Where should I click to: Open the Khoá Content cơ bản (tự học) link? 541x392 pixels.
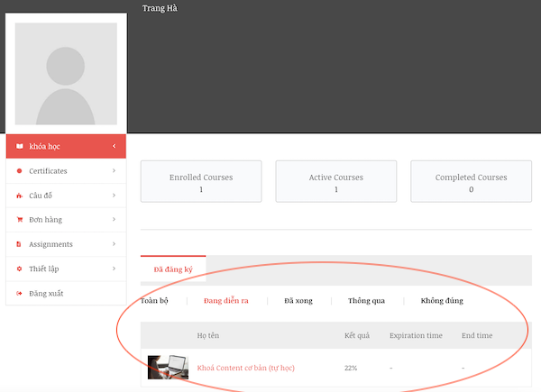pyautogui.click(x=245, y=368)
